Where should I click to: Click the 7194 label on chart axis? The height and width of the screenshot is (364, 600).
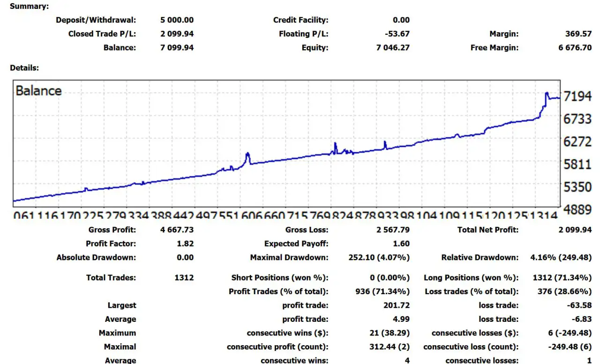[577, 97]
